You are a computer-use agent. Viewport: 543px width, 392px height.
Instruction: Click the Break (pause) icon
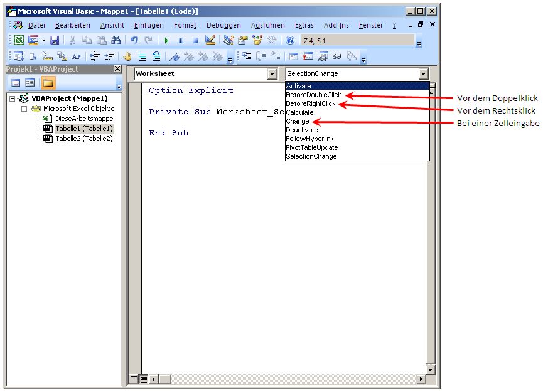point(181,41)
